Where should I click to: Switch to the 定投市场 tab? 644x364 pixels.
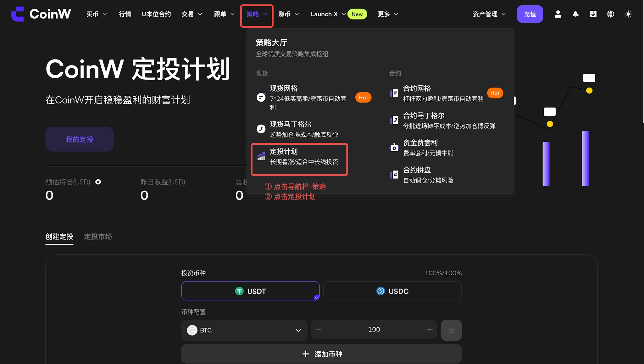click(x=98, y=237)
